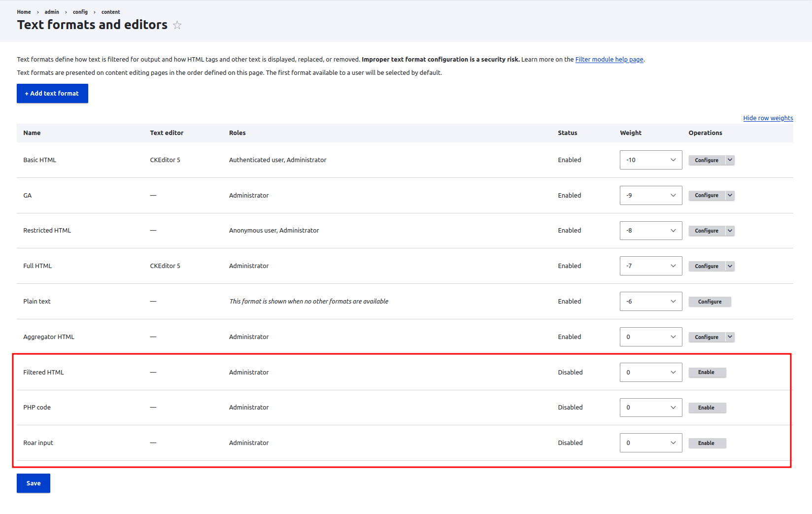812x514 pixels.
Task: Open weight dropdown for Roar input
Action: [650, 443]
